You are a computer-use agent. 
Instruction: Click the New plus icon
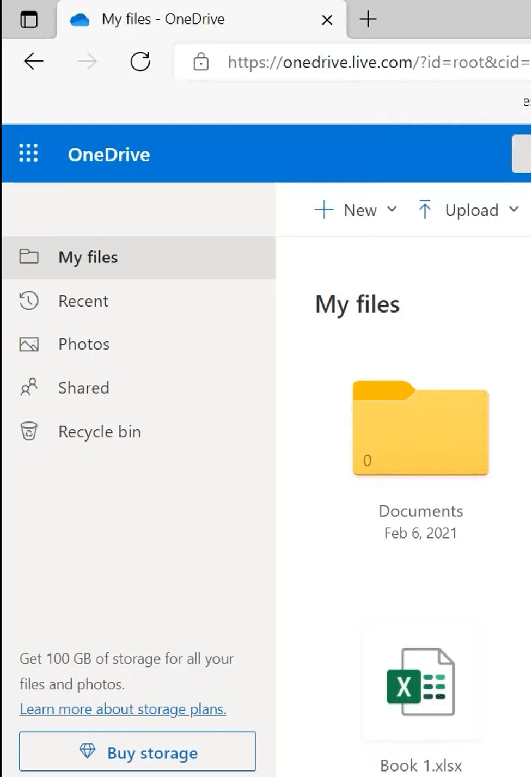coord(324,210)
